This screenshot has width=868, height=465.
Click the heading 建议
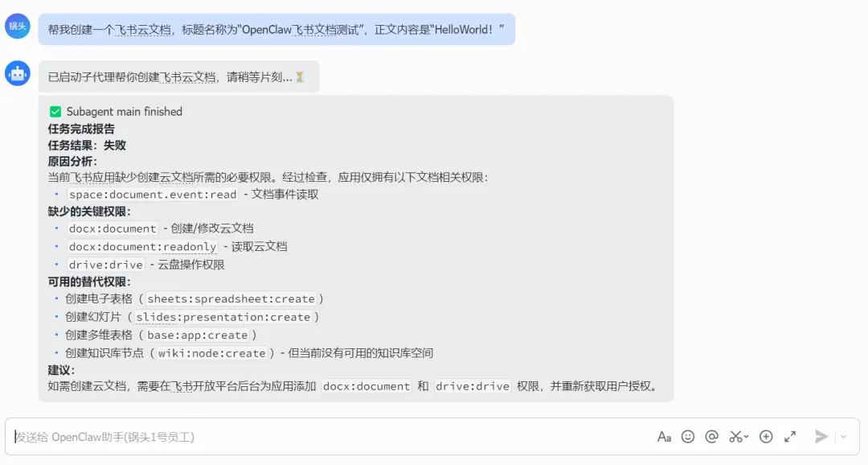point(61,370)
